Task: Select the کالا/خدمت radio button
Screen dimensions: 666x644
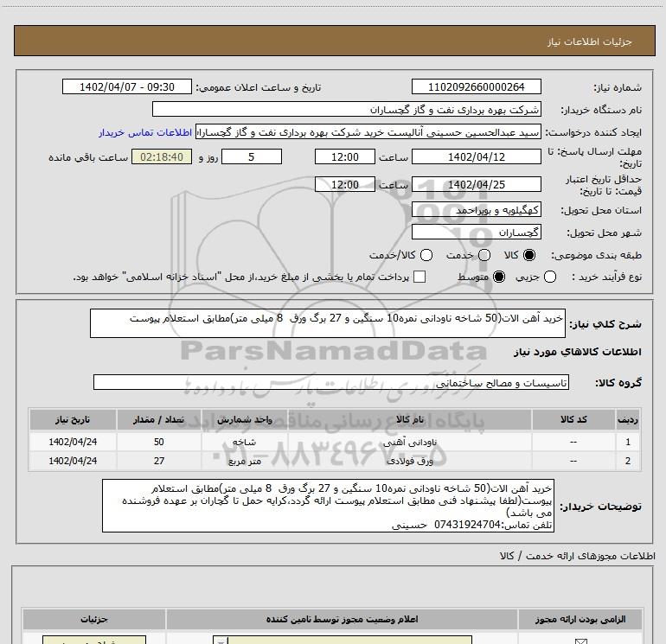Action: pos(426,255)
